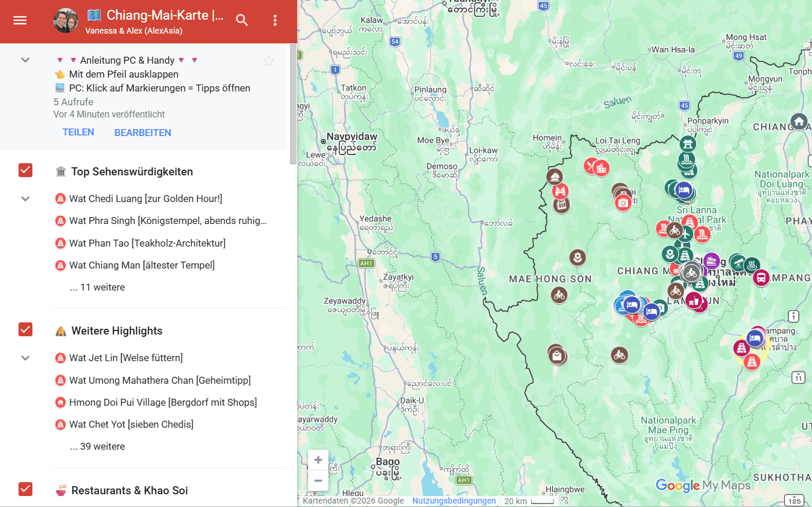Click the sidebar vertical scrollbar

[293, 104]
